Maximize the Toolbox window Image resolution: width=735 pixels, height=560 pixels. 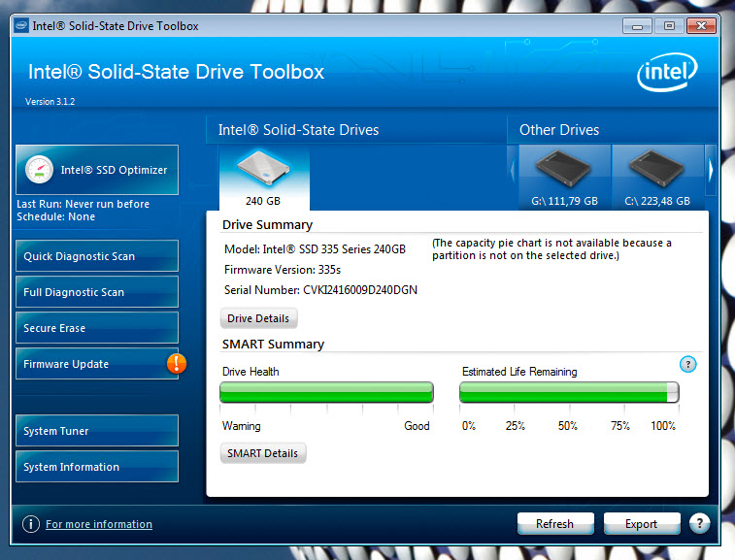click(669, 26)
